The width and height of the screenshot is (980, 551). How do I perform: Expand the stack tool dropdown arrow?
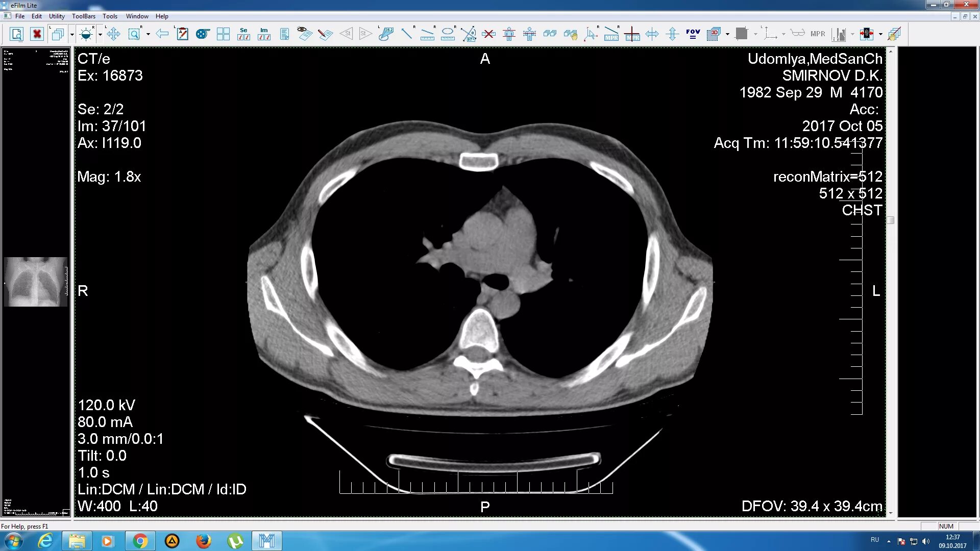pos(72,34)
